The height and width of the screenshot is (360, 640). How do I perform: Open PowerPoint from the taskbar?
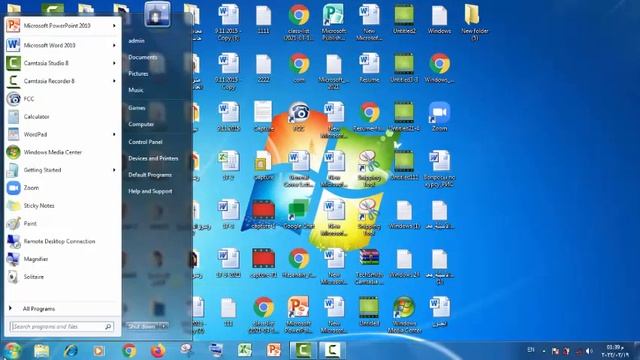[273, 350]
